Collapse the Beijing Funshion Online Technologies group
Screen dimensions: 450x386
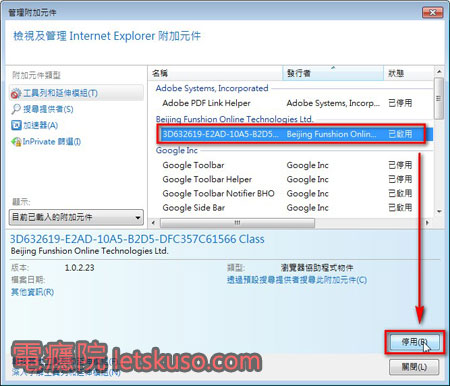pyautogui.click(x=234, y=119)
